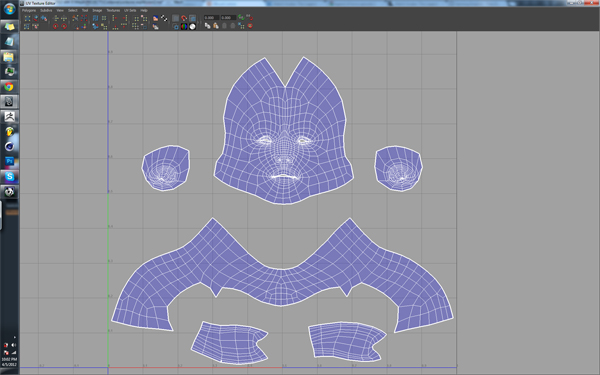Cut UVs along selected edges
This screenshot has height=375, width=600.
(x=75, y=18)
